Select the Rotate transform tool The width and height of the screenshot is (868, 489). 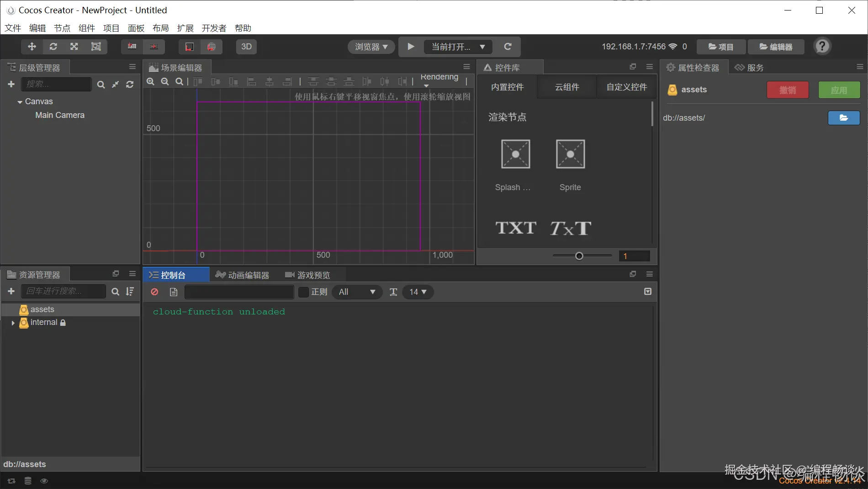click(53, 46)
